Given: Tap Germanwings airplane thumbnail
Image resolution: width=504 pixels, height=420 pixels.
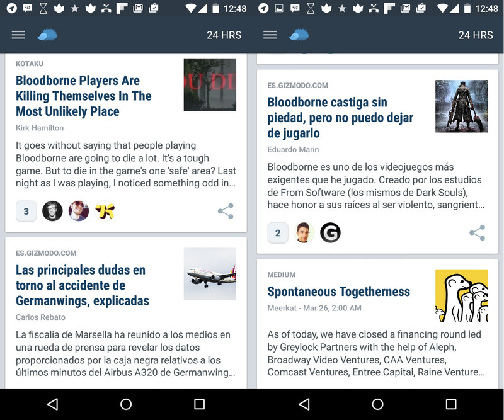Looking at the screenshot, I should [x=210, y=274].
